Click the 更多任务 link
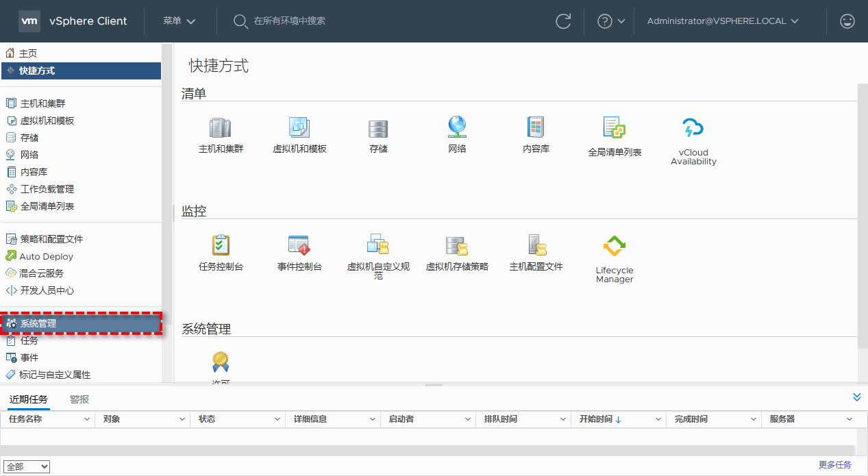Screen dimensions: 868x476 click(x=834, y=465)
